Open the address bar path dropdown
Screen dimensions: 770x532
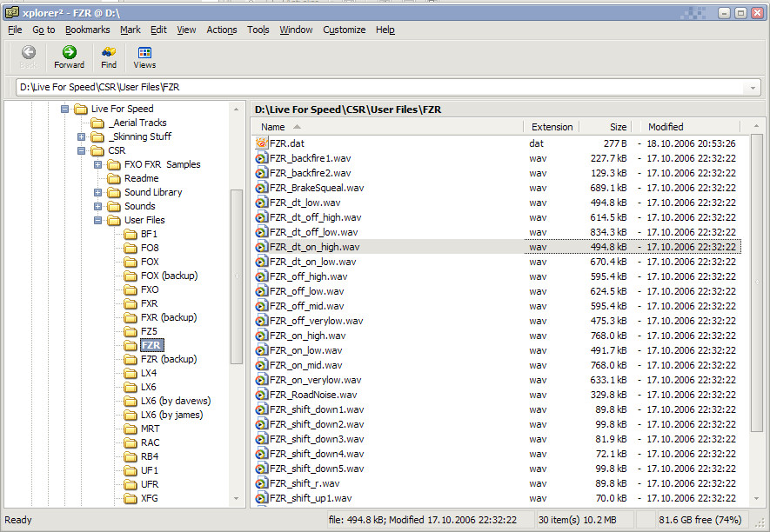tap(753, 88)
